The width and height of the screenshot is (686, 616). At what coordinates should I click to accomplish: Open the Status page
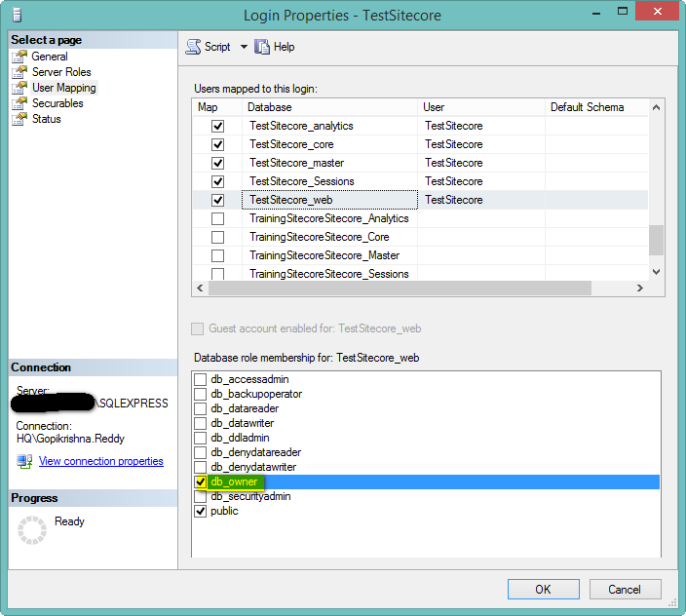(46, 119)
